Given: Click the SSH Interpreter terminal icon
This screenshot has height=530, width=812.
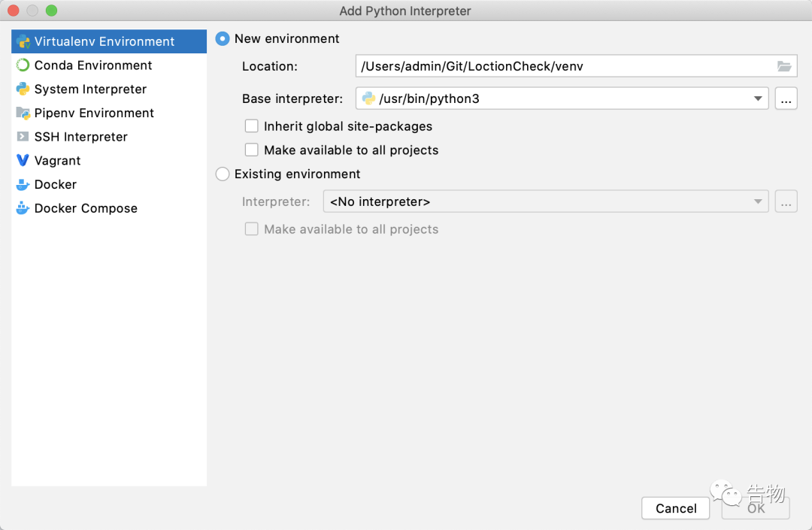Looking at the screenshot, I should click(23, 137).
